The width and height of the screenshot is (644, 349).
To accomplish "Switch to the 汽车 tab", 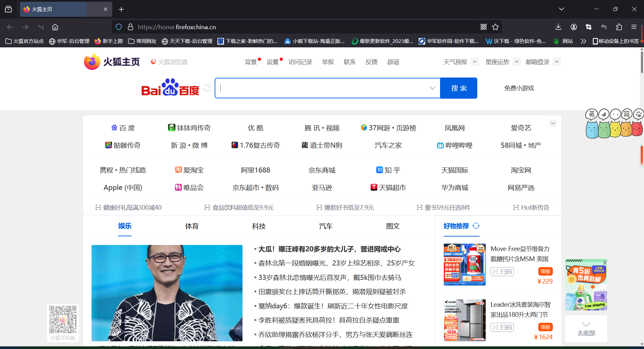I will (326, 226).
